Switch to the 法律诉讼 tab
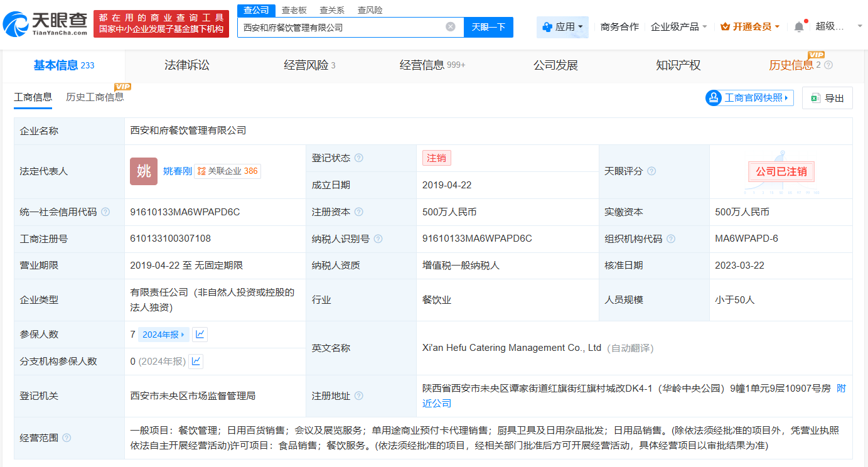The width and height of the screenshot is (868, 467). tap(186, 65)
